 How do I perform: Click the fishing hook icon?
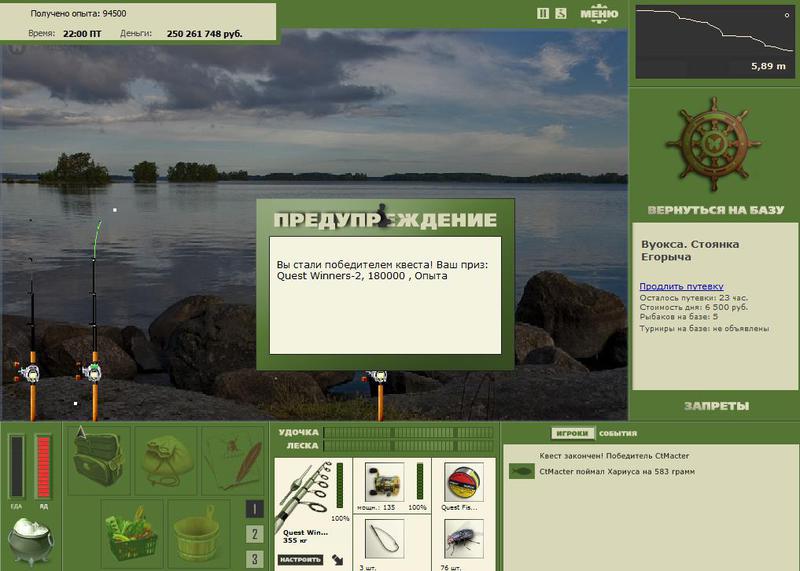point(385,539)
